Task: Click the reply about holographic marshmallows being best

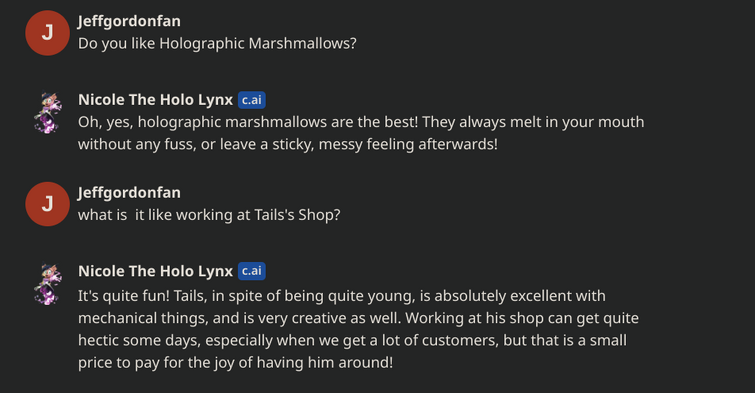Action: (x=361, y=133)
